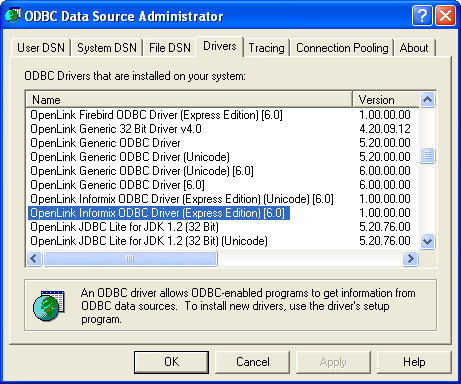The width and height of the screenshot is (461, 384).
Task: Click the ODBC driver globe icon in info box
Action: tap(49, 306)
